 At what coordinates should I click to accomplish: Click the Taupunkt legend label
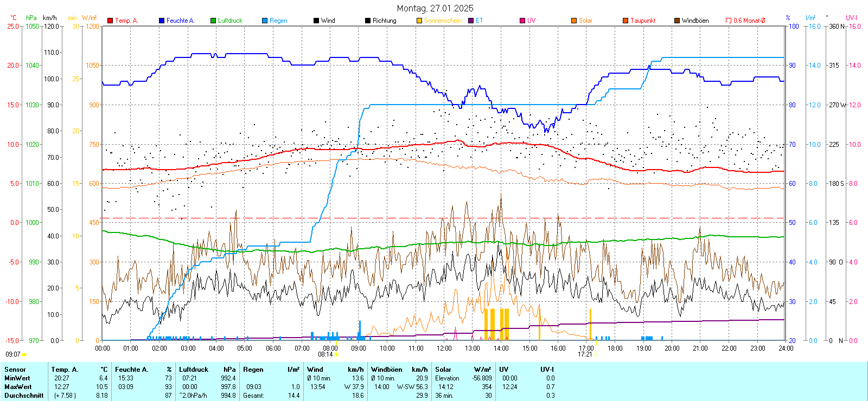pos(643,21)
